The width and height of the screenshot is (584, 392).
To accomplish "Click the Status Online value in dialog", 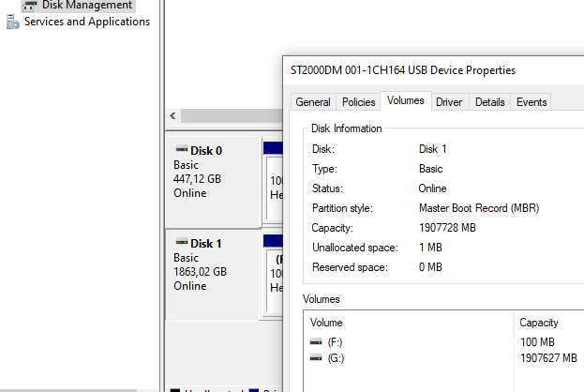I will [x=432, y=188].
